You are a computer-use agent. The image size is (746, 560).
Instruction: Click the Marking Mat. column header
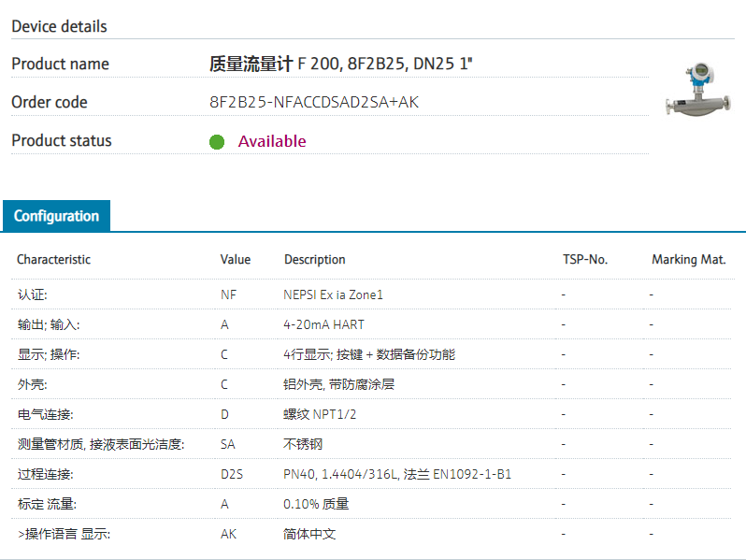pyautogui.click(x=689, y=259)
